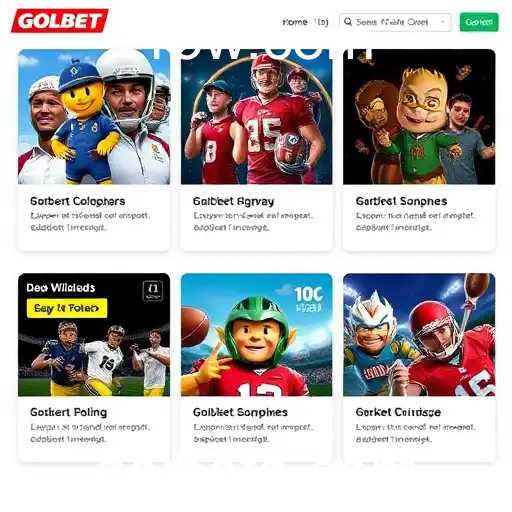
Task: Open the Home menu item
Action: (295, 22)
